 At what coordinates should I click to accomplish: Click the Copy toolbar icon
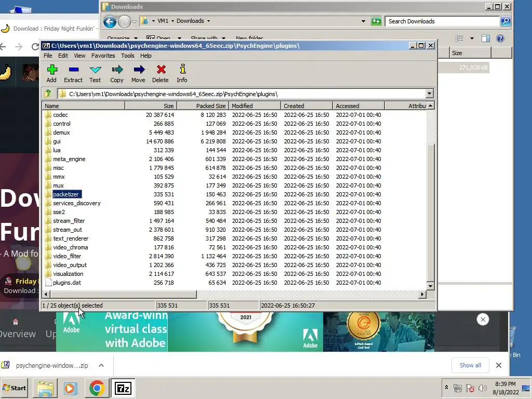coord(117,73)
